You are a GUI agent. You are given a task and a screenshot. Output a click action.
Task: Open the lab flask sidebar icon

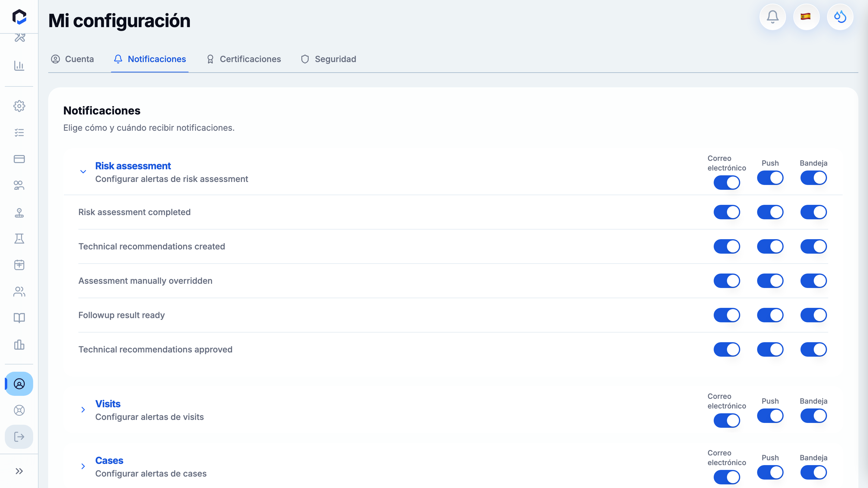pyautogui.click(x=19, y=239)
